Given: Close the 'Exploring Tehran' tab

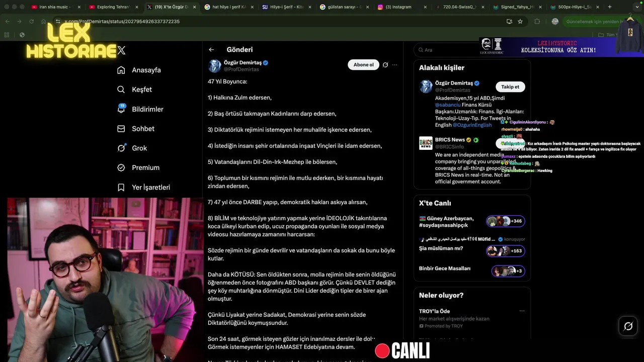Looking at the screenshot, I should pyautogui.click(x=137, y=7).
